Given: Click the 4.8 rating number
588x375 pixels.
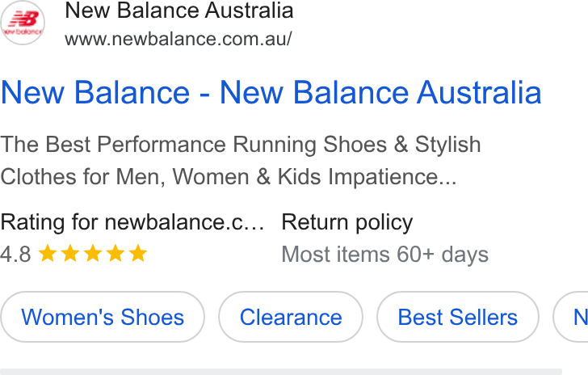Looking at the screenshot, I should tap(15, 254).
